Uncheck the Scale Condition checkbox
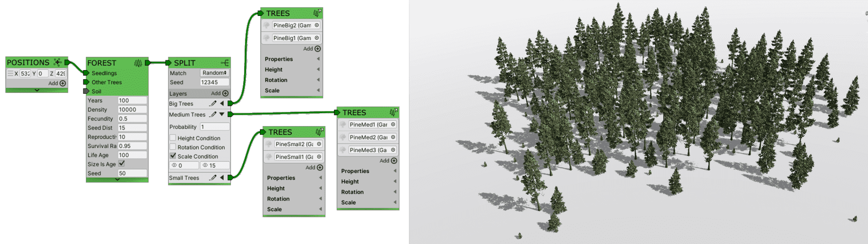 [173, 156]
